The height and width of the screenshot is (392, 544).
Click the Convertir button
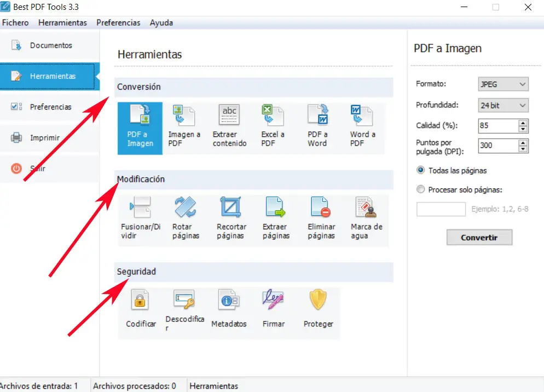479,238
